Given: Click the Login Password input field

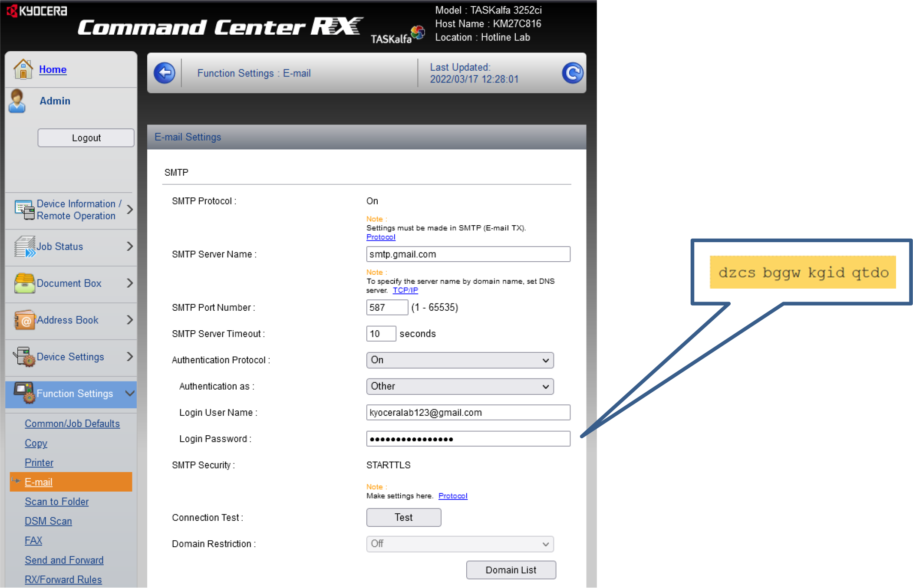Looking at the screenshot, I should coord(468,439).
